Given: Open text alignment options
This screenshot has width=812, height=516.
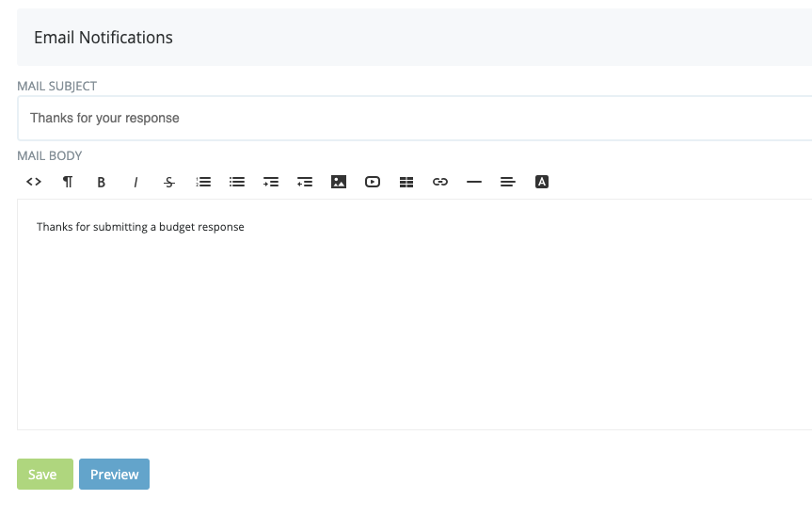Looking at the screenshot, I should (508, 182).
